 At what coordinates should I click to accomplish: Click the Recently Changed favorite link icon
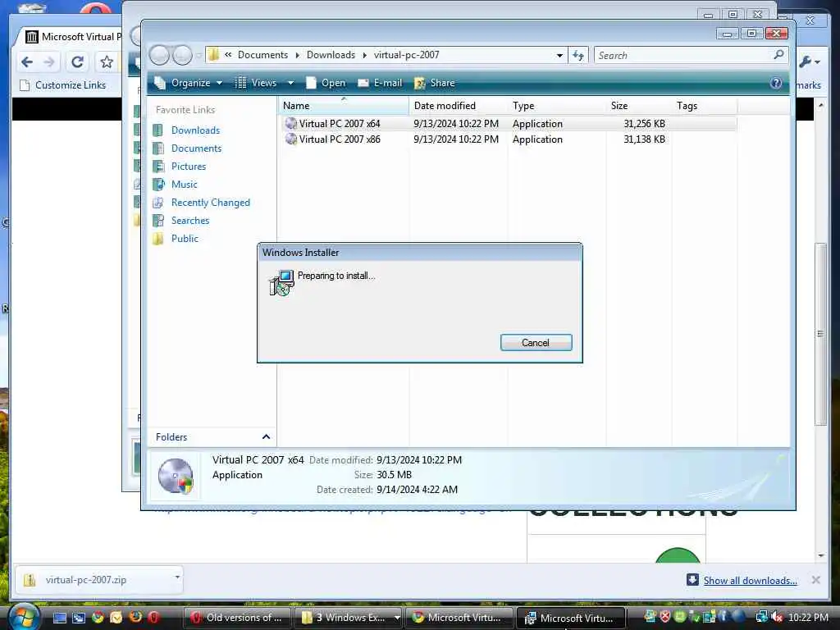(158, 203)
